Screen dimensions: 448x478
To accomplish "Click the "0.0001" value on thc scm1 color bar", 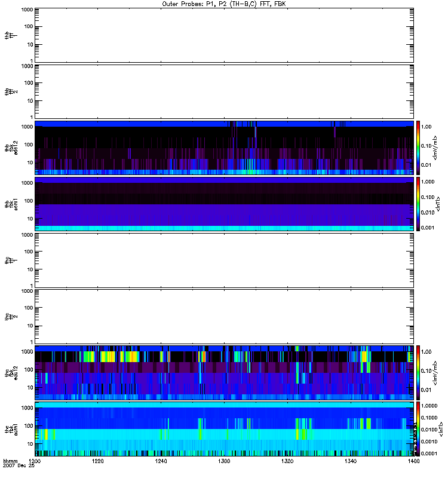I will pos(429,454).
